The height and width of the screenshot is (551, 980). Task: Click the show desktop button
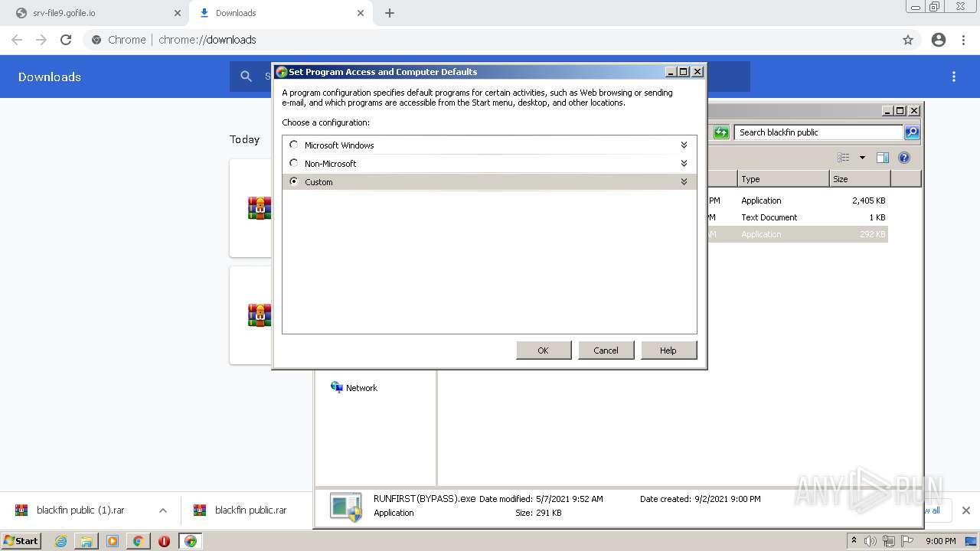click(x=971, y=541)
